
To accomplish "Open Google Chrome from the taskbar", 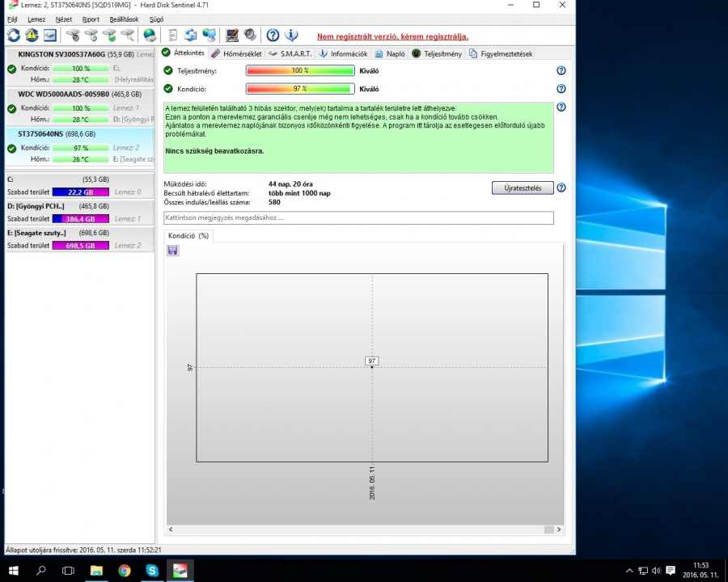I will point(124,571).
